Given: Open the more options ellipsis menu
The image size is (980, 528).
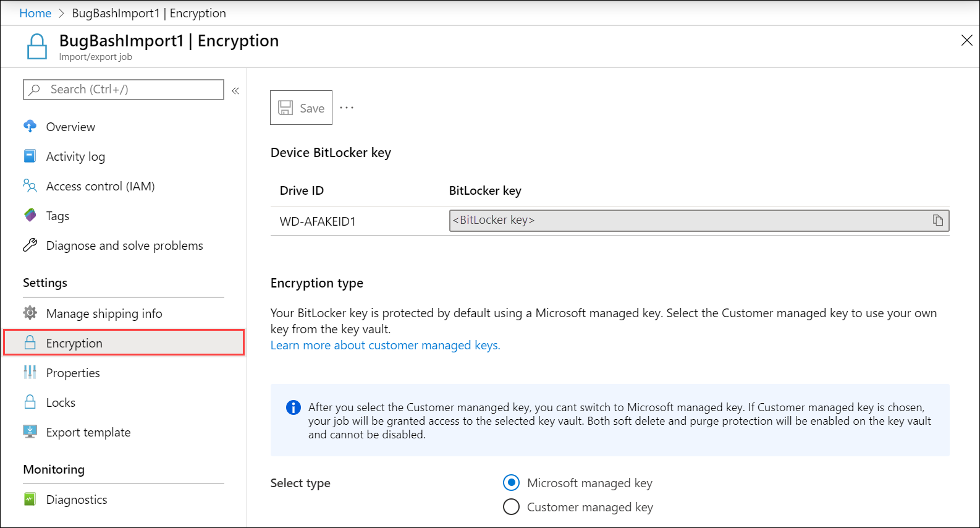Looking at the screenshot, I should (347, 108).
